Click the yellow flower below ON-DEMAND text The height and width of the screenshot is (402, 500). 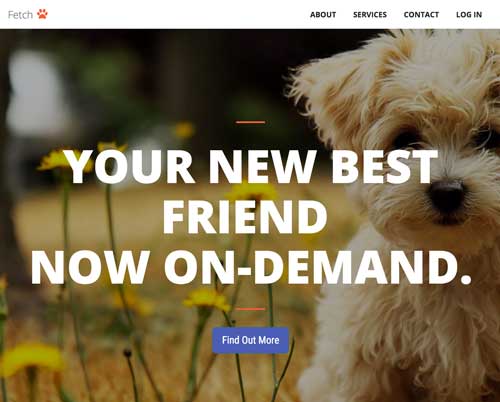[207, 299]
